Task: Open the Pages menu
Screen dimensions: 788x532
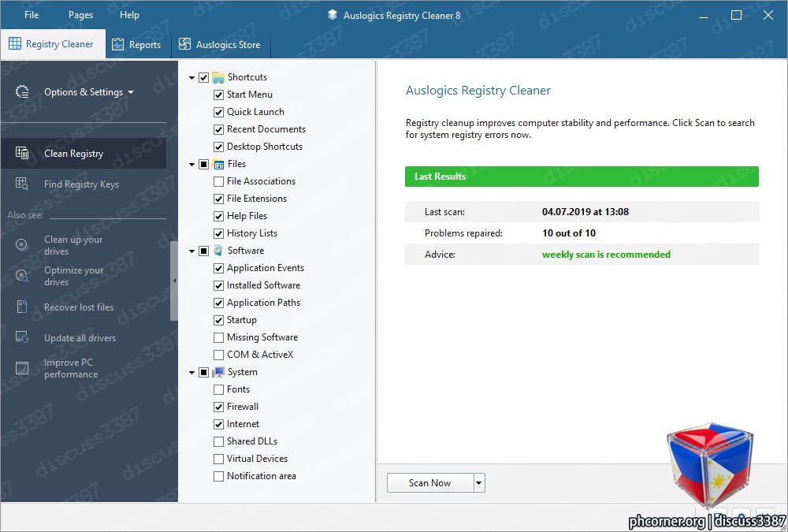Action: pyautogui.click(x=80, y=15)
